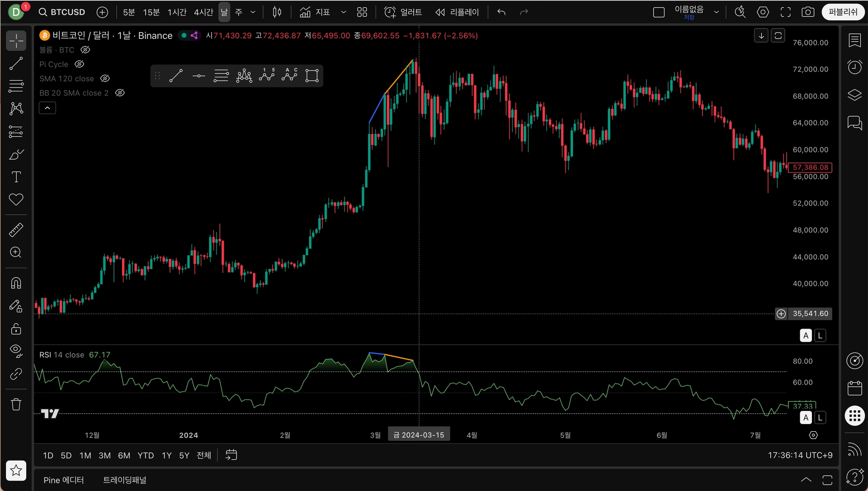Toggle visibility of Pi Cycle indicator

tap(80, 64)
